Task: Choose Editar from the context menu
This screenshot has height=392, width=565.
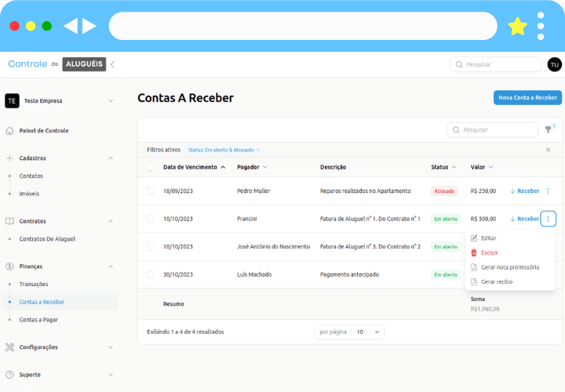Action: pos(488,238)
